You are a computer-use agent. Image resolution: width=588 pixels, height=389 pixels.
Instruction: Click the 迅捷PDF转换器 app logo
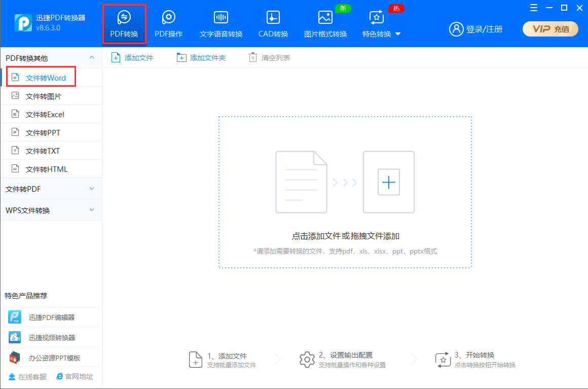23,23
